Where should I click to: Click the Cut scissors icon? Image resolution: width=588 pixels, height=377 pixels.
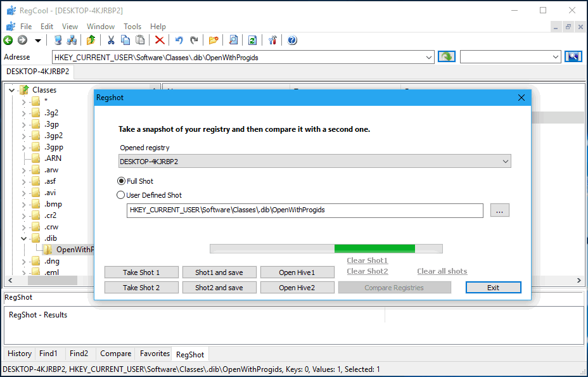(111, 40)
